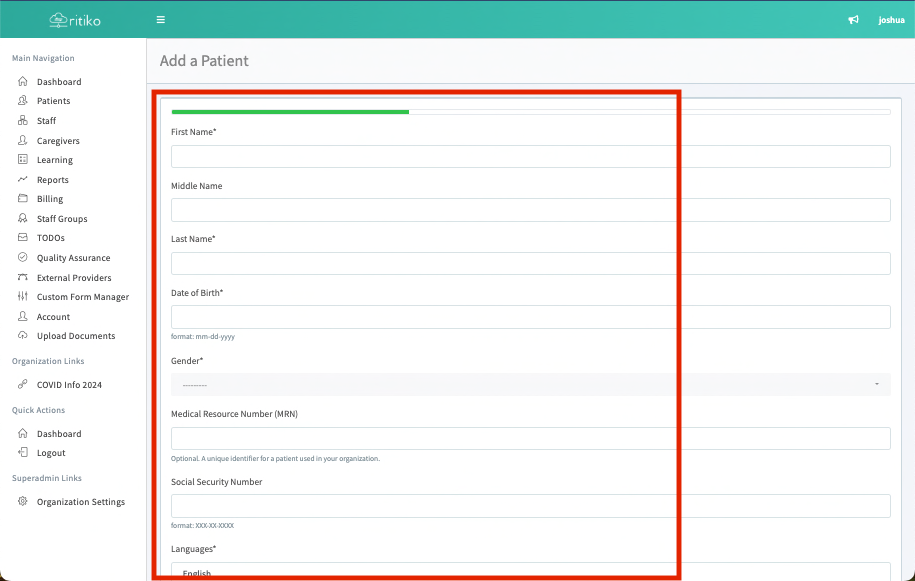This screenshot has height=581, width=915.
Task: Open the announcements megaphone icon
Action: coord(853,20)
